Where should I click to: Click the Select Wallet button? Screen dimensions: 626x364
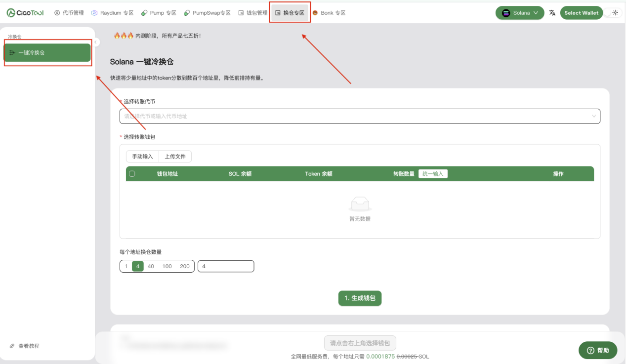click(x=582, y=13)
